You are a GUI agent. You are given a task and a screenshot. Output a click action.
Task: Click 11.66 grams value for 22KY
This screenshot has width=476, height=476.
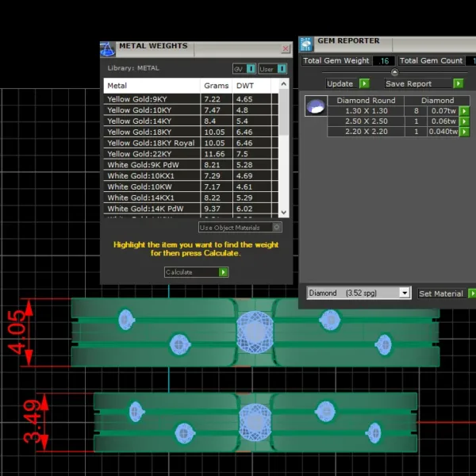click(215, 154)
